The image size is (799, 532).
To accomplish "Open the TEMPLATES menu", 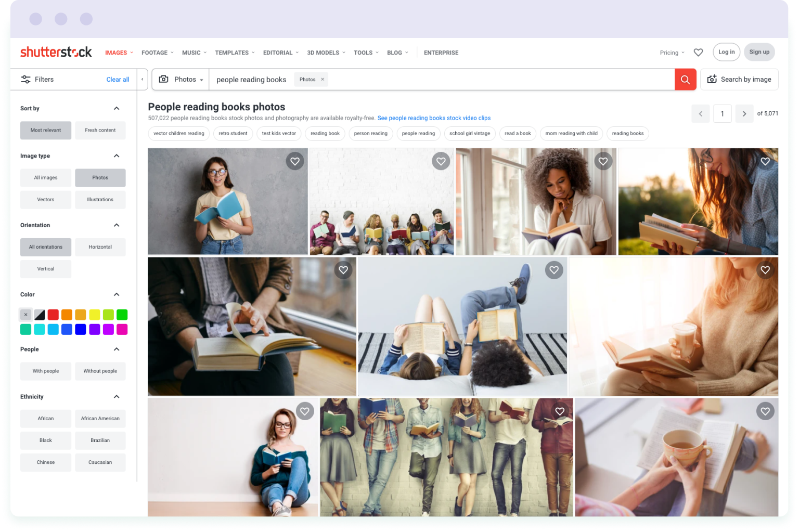I will tap(232, 53).
